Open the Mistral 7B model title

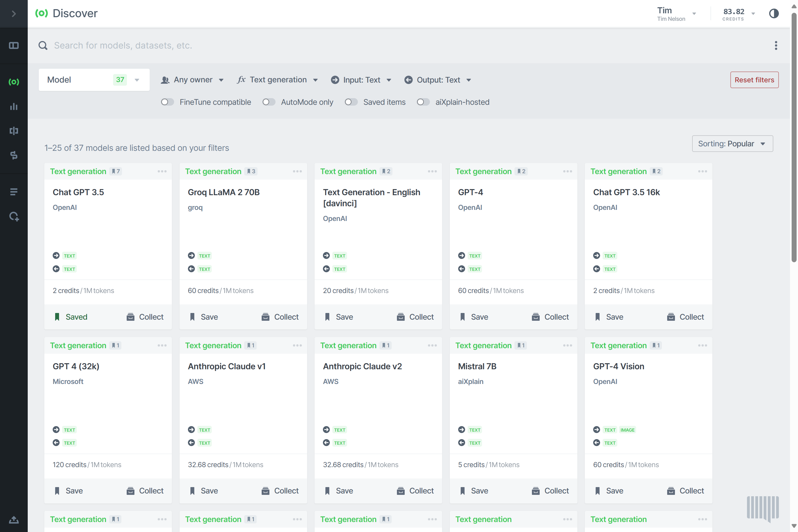pyautogui.click(x=477, y=366)
